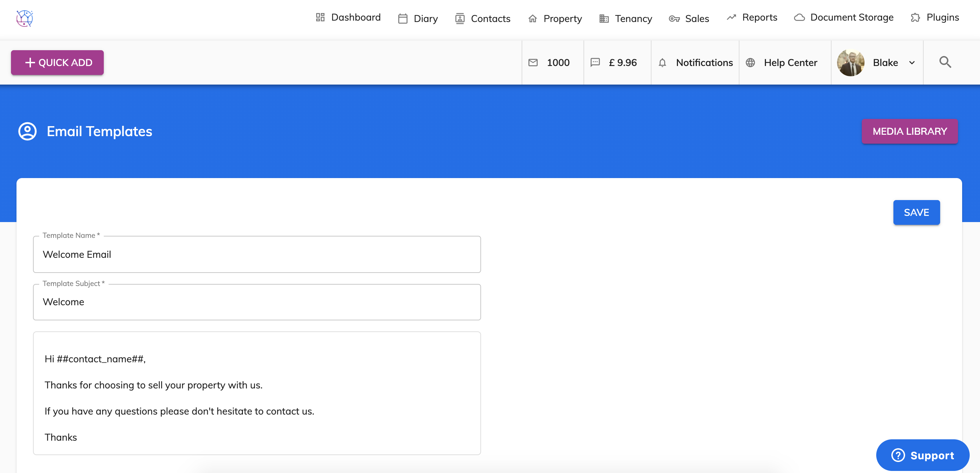The height and width of the screenshot is (473, 980).
Task: Click the search magnifier icon
Action: (945, 62)
